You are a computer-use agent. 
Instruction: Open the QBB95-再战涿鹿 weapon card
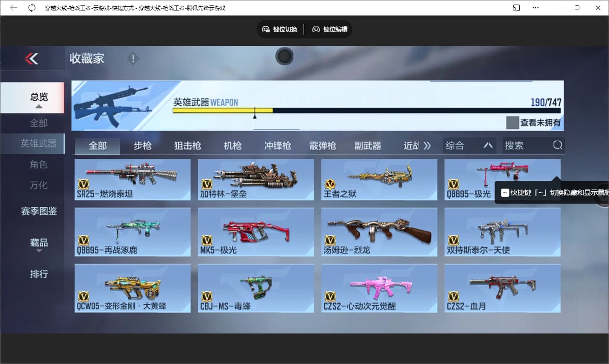[133, 232]
